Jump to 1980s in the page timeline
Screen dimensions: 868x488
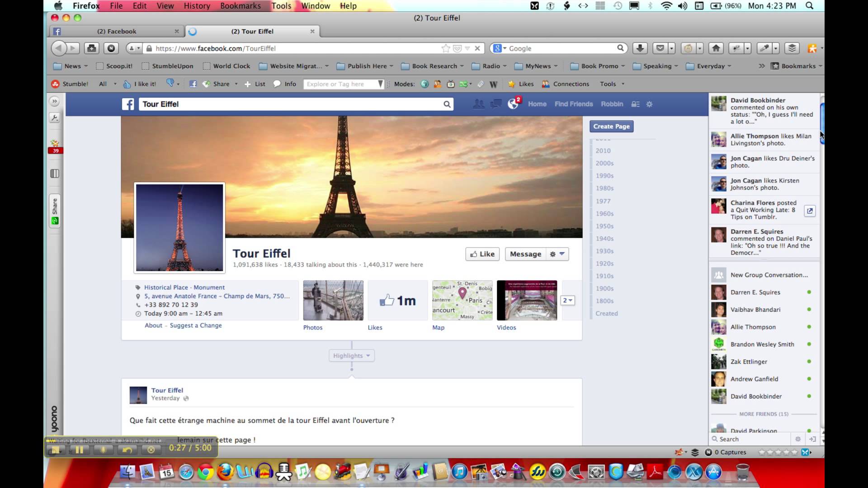click(x=604, y=188)
